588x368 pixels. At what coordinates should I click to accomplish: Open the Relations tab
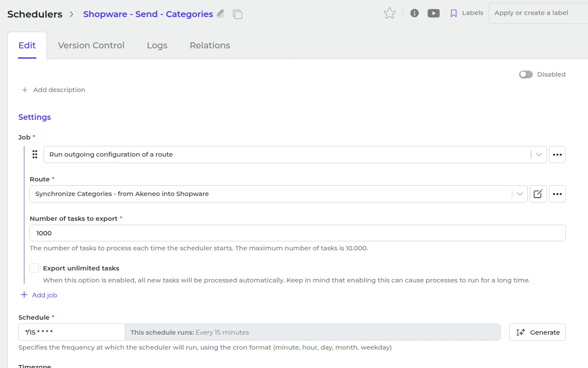210,45
